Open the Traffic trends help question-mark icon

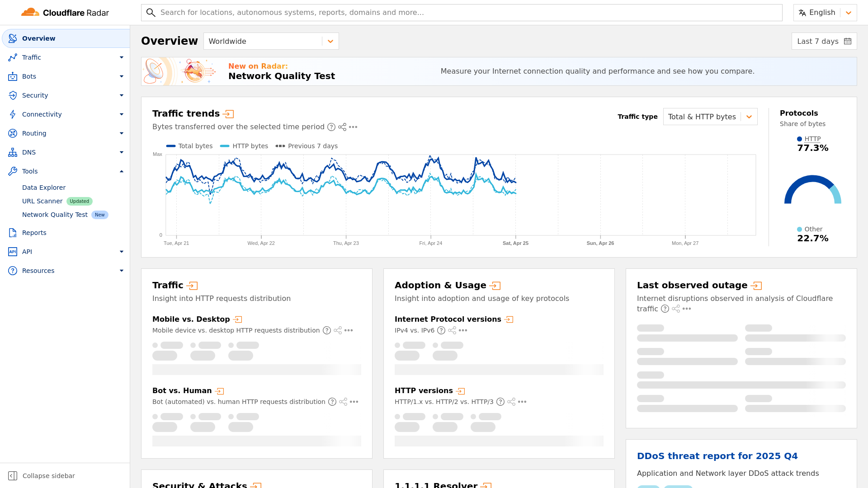click(331, 127)
